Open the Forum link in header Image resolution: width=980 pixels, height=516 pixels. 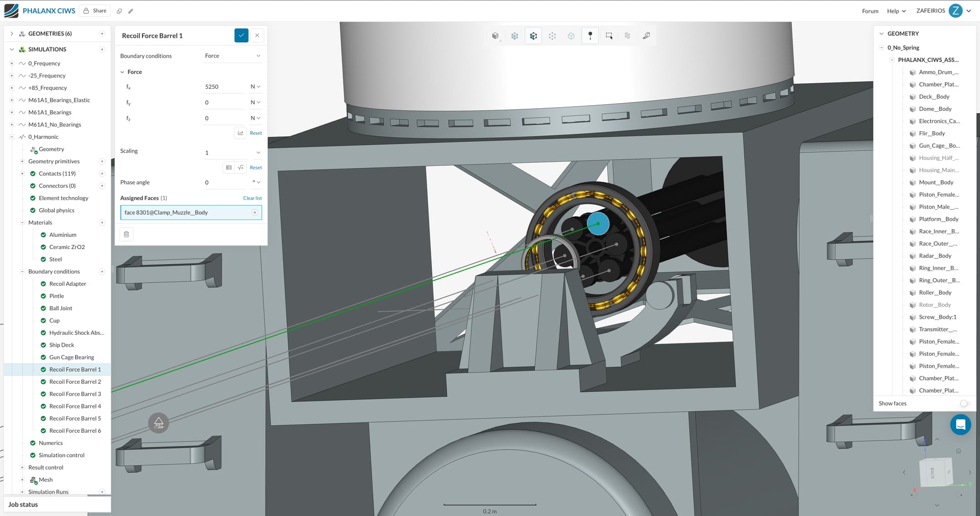pos(870,11)
